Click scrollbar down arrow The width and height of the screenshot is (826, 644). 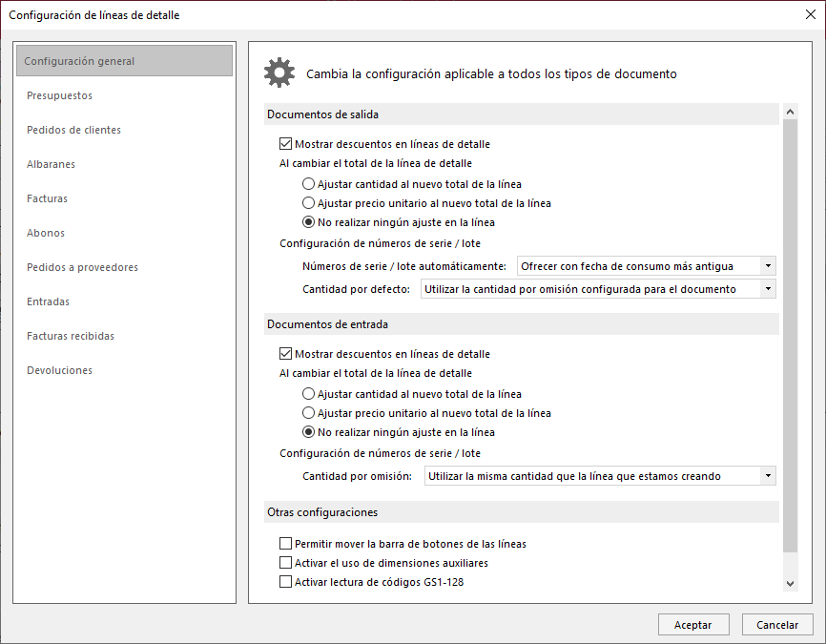(x=790, y=583)
